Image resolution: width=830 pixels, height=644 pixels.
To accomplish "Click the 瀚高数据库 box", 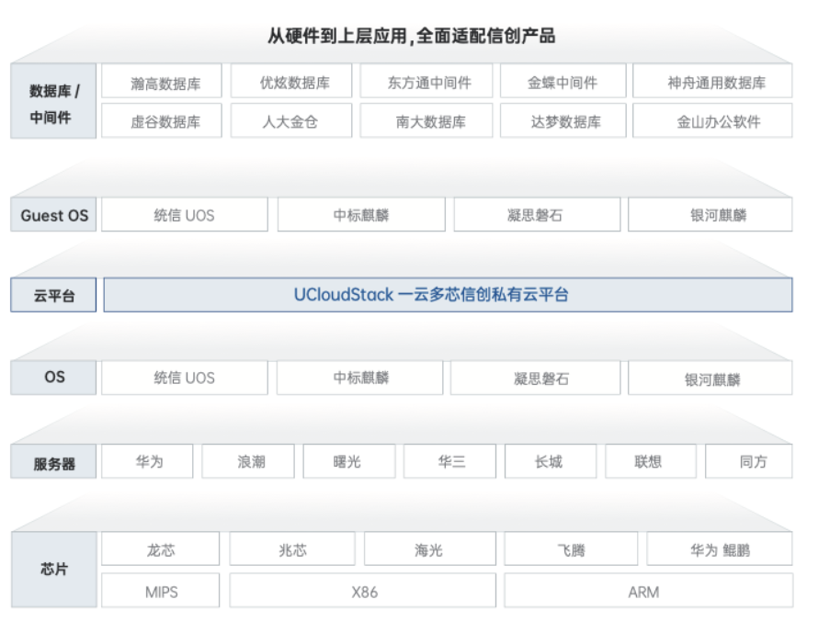I will (x=163, y=83).
